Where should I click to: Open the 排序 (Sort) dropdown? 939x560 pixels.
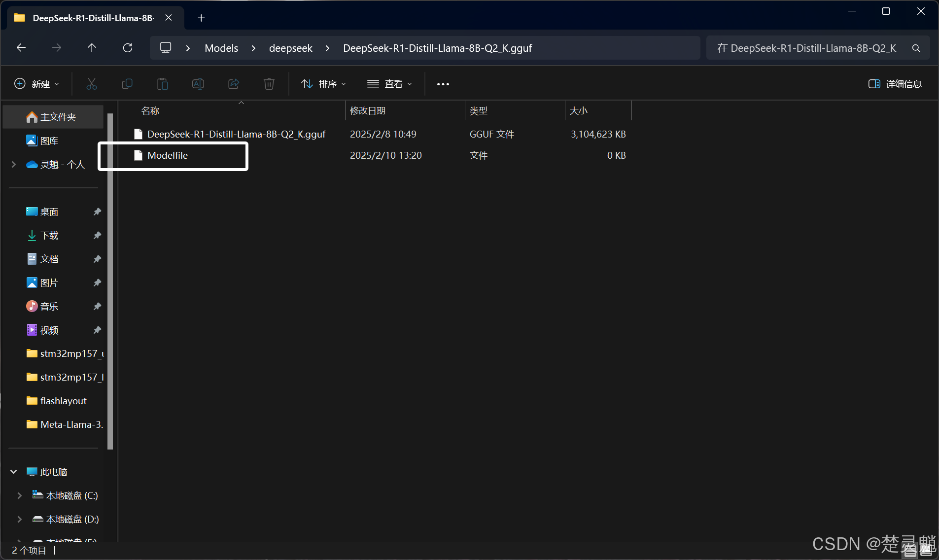point(324,84)
